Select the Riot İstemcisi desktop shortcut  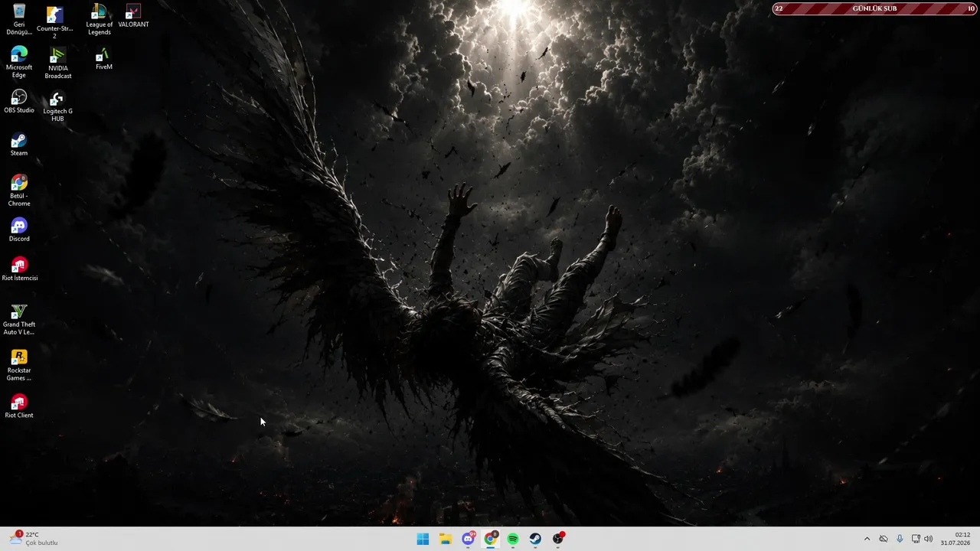click(x=19, y=269)
